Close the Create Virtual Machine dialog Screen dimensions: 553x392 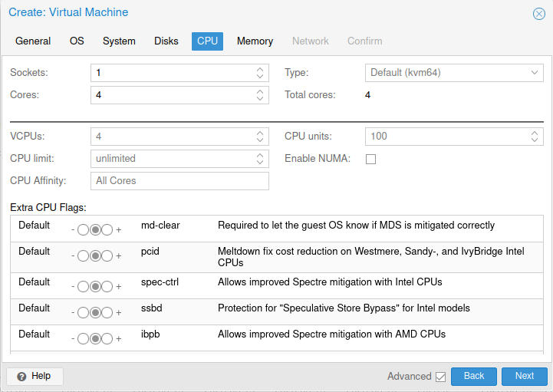pos(538,14)
